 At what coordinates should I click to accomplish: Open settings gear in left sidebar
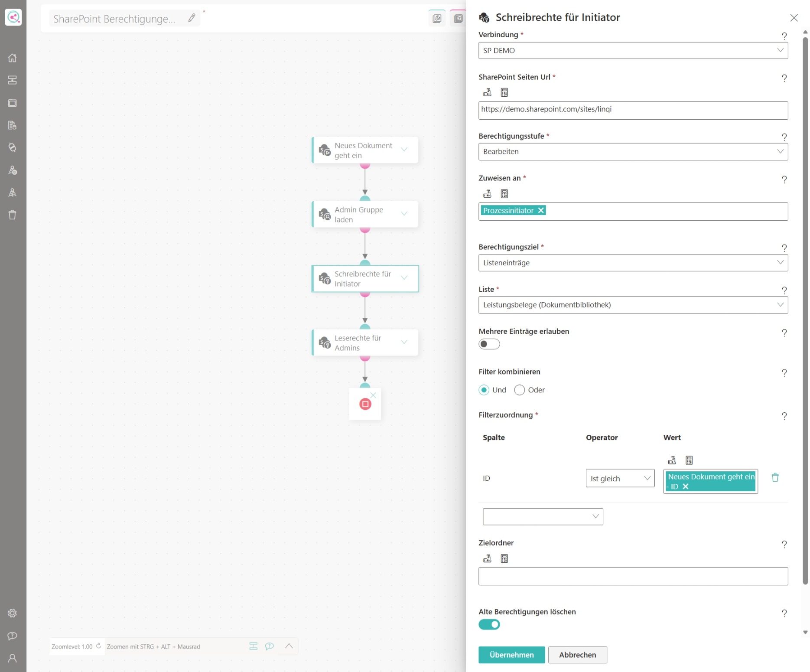click(13, 613)
